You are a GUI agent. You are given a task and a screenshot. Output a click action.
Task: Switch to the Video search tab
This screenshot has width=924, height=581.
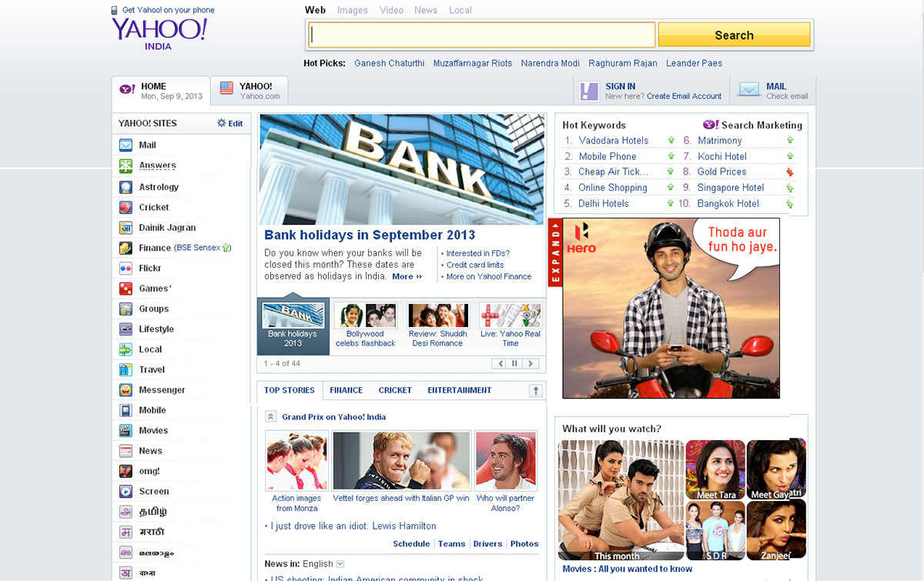coord(391,10)
